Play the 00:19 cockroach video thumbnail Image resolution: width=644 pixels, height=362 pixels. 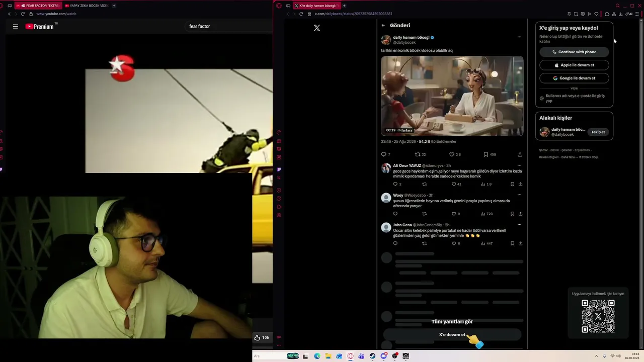coord(452,96)
